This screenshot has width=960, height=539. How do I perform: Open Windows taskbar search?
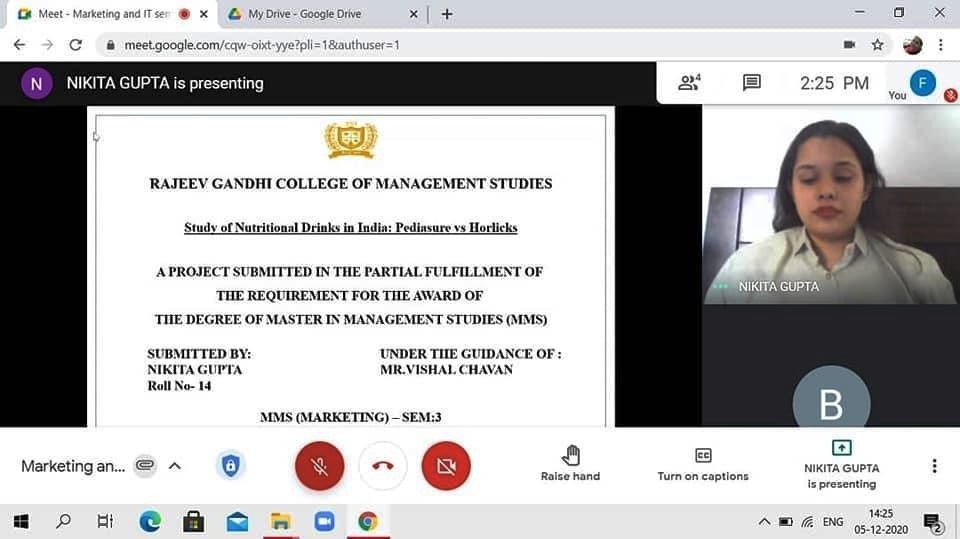point(63,521)
